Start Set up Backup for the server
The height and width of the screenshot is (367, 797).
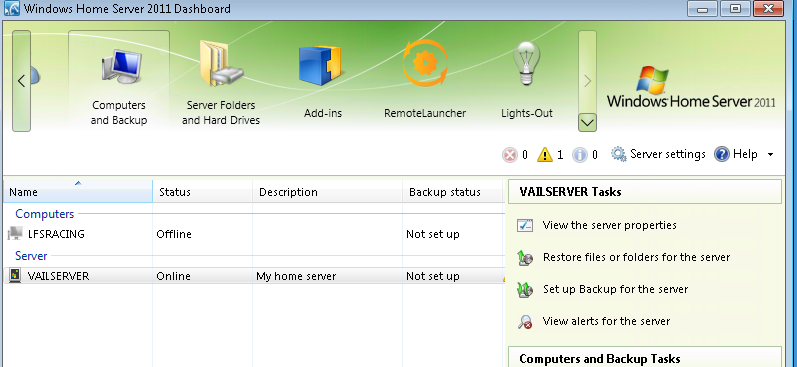615,289
